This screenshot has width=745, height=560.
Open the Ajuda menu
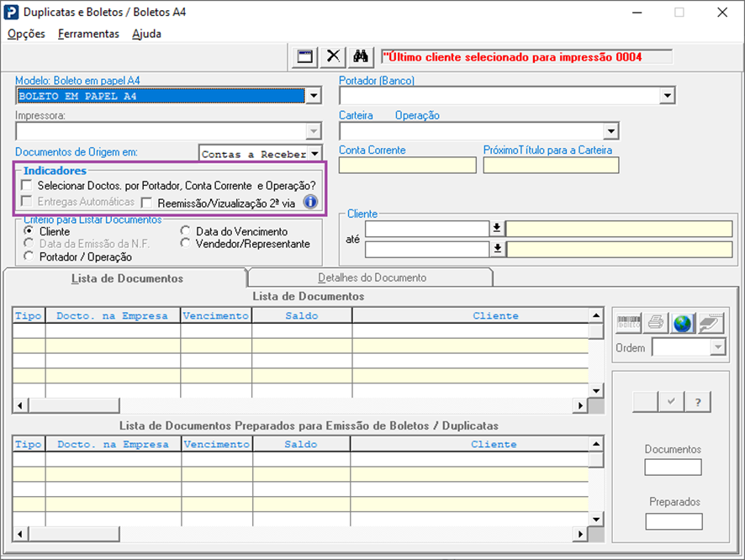[146, 34]
